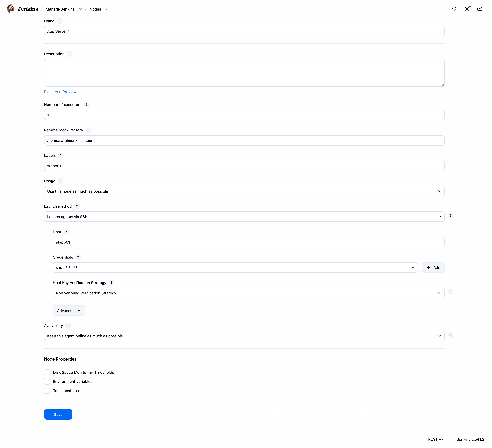
Task: Enable Disk Space Monitoring Thresholds
Action: [x=47, y=372]
